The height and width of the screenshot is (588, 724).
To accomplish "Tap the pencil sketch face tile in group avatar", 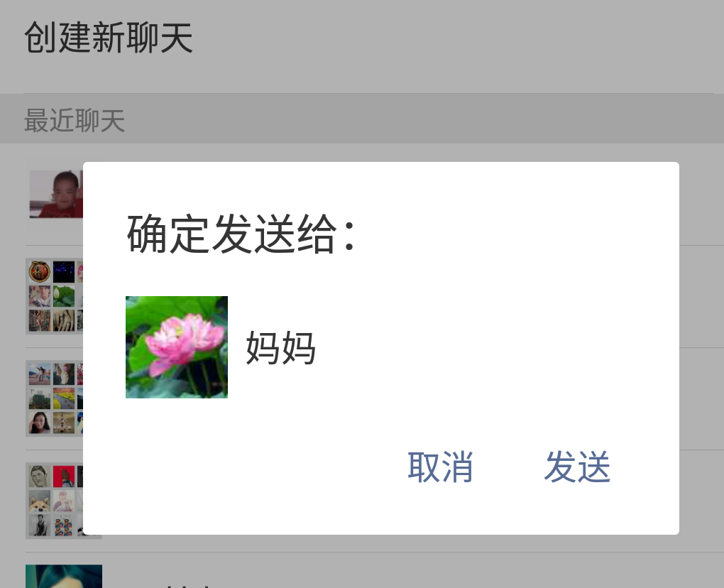I will (x=40, y=477).
